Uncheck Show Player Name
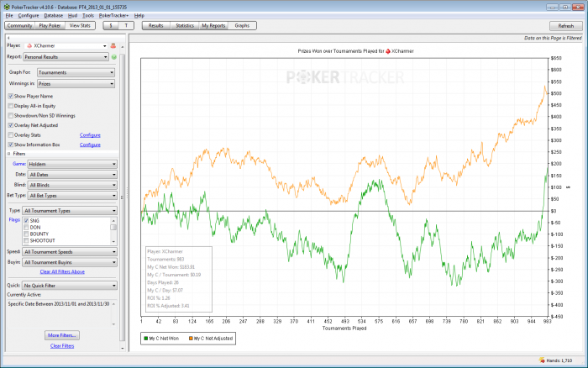The height and width of the screenshot is (368, 588). (10, 96)
